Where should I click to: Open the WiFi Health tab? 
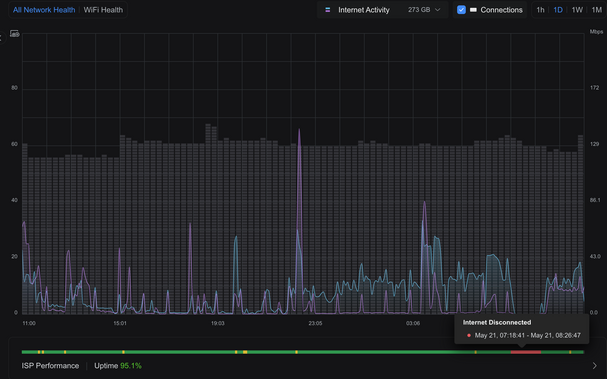103,10
